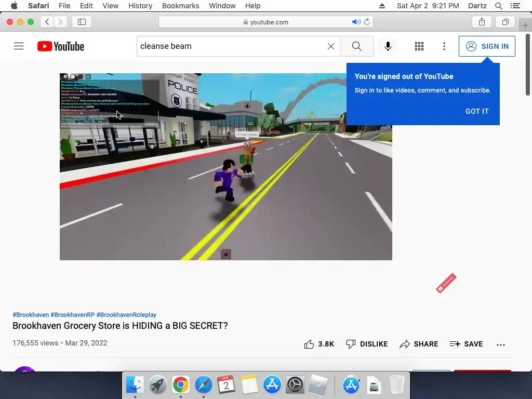Screen dimensions: 532x399
Task: Open System Preferences gear in Dock
Action: pyautogui.click(x=295, y=385)
